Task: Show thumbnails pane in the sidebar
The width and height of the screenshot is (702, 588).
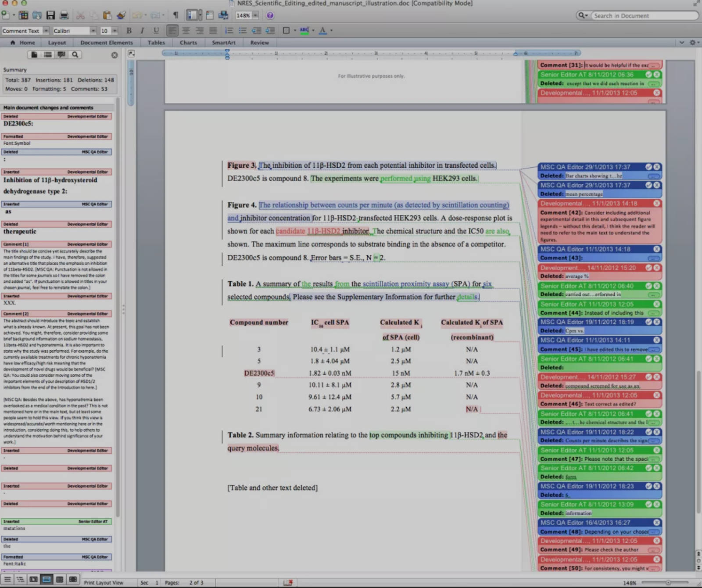Action: tap(34, 54)
